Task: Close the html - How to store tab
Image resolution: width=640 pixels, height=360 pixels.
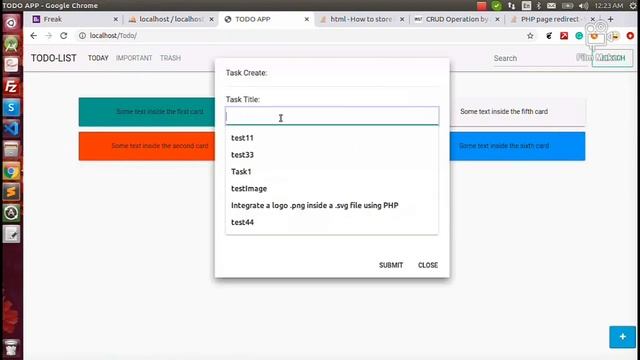Action: [402, 19]
